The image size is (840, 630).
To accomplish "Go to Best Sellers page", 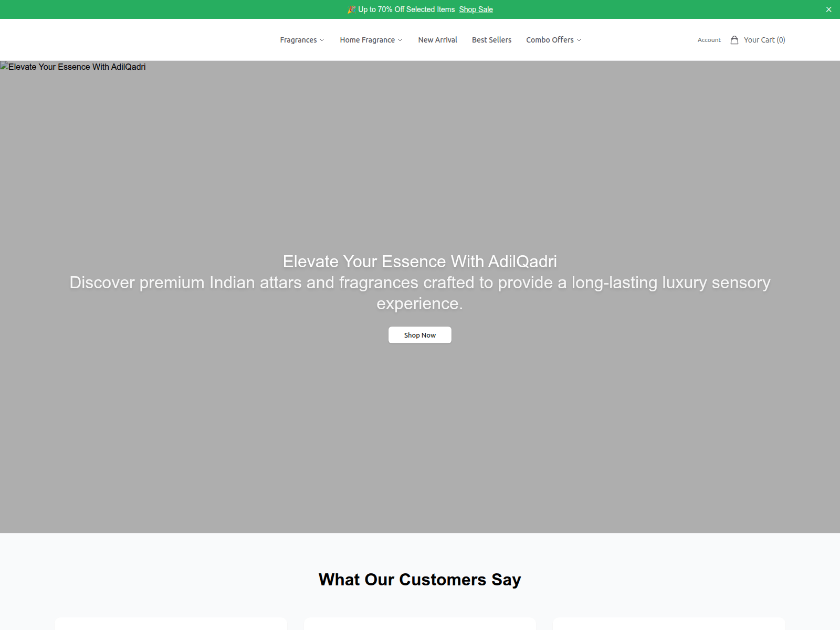I will coord(491,40).
